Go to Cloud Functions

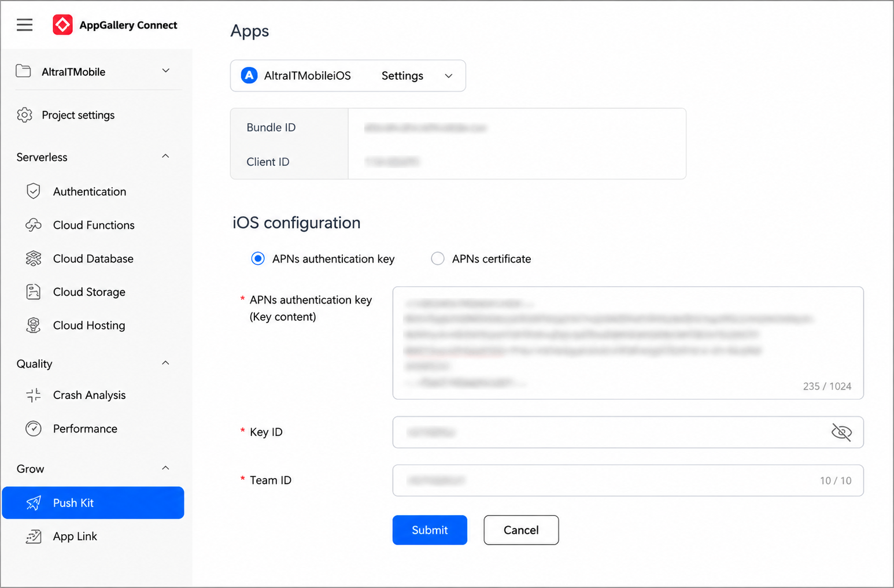click(93, 225)
